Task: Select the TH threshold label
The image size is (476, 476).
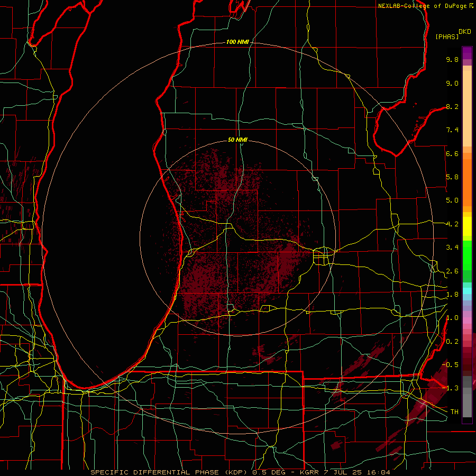Action: (x=454, y=412)
